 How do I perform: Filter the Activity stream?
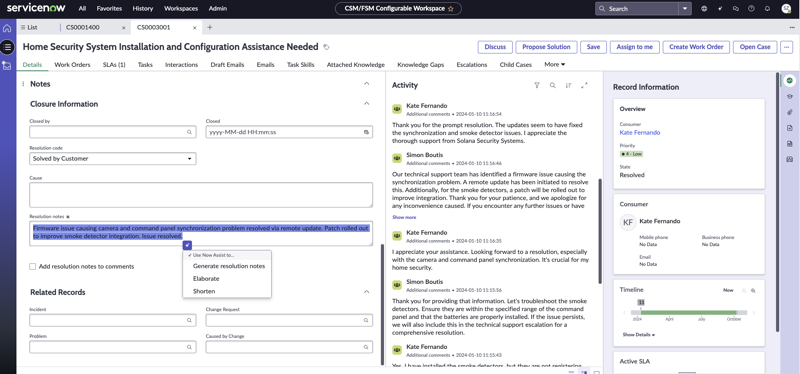[537, 86]
